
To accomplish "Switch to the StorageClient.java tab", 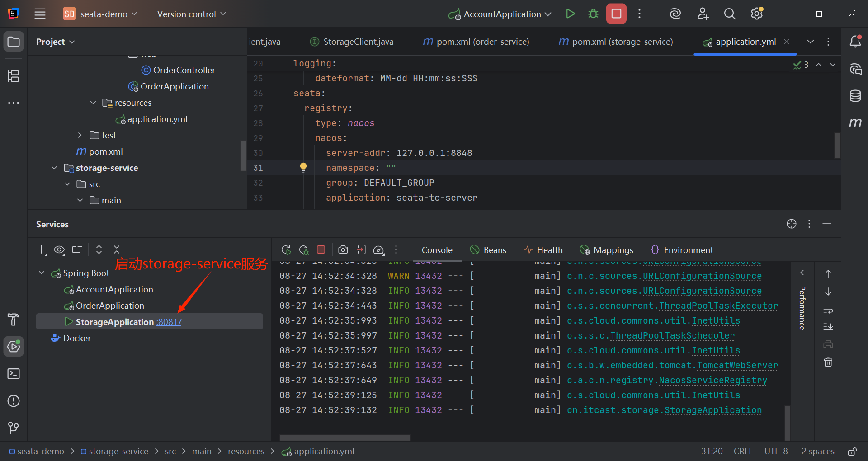I will click(352, 42).
